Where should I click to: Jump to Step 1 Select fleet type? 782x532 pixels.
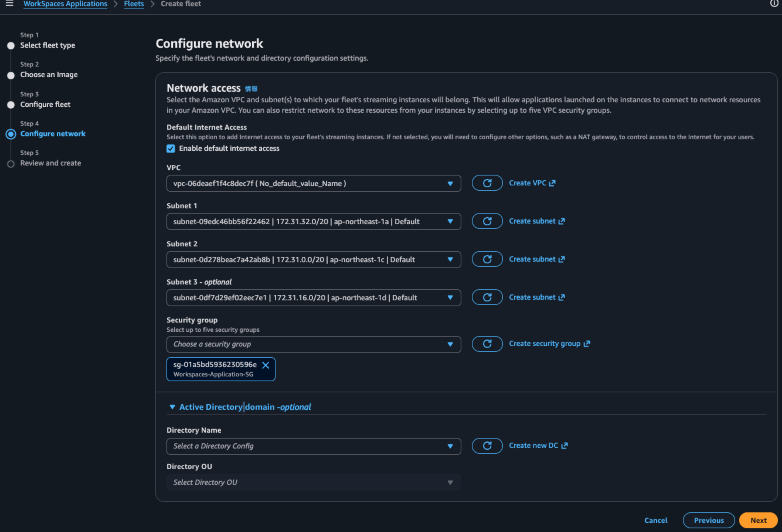click(x=47, y=45)
